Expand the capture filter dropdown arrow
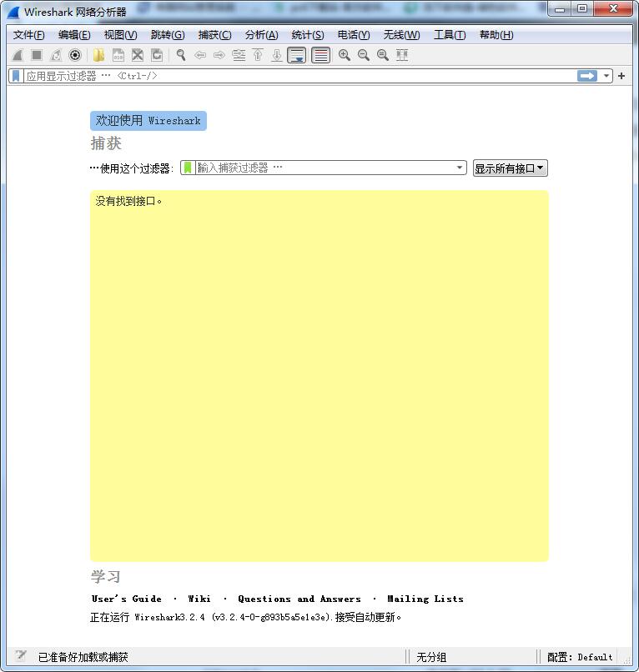 (460, 168)
